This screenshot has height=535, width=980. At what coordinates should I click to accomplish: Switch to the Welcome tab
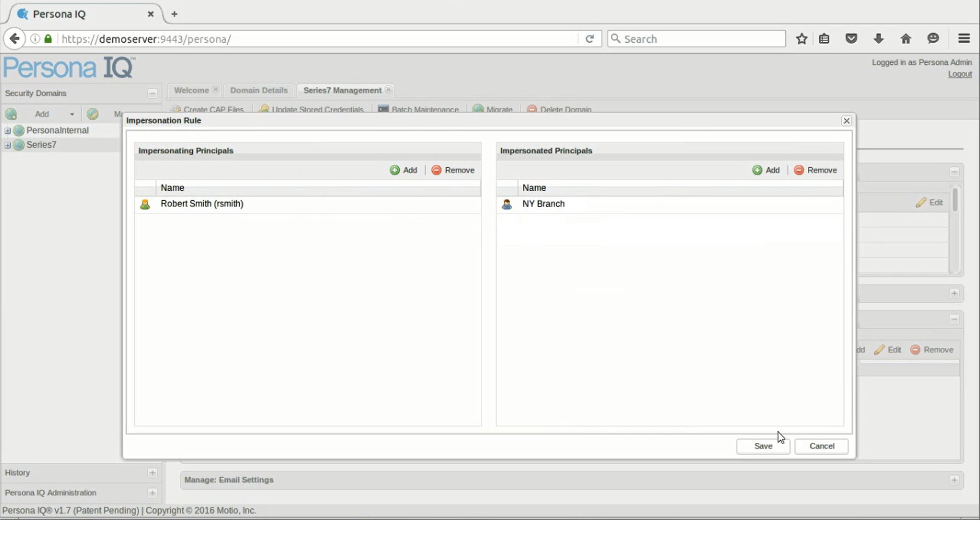[191, 90]
